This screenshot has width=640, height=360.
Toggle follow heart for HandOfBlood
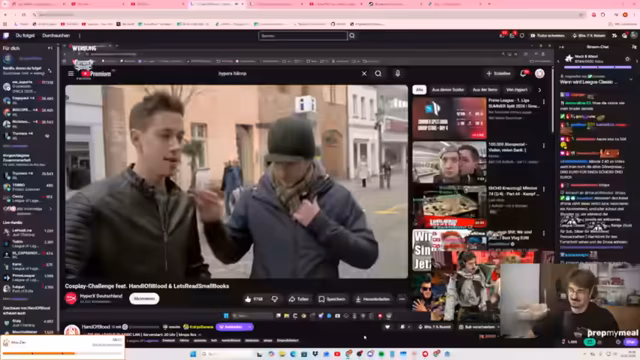pyautogui.click(x=387, y=327)
